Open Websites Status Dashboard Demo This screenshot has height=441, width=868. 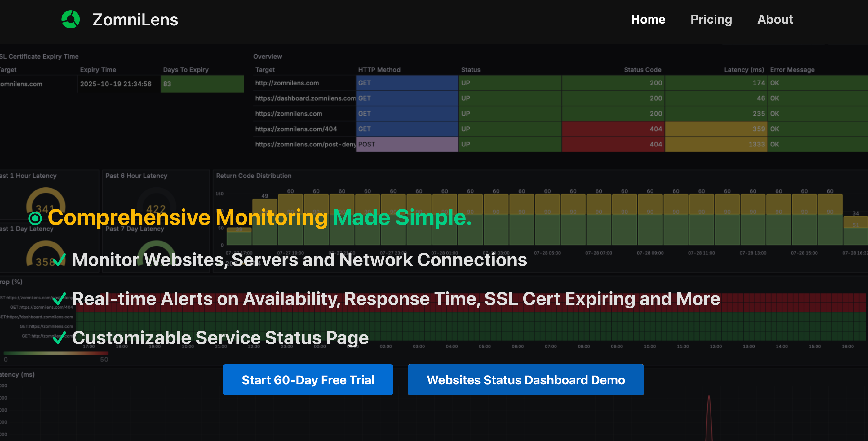coord(526,380)
